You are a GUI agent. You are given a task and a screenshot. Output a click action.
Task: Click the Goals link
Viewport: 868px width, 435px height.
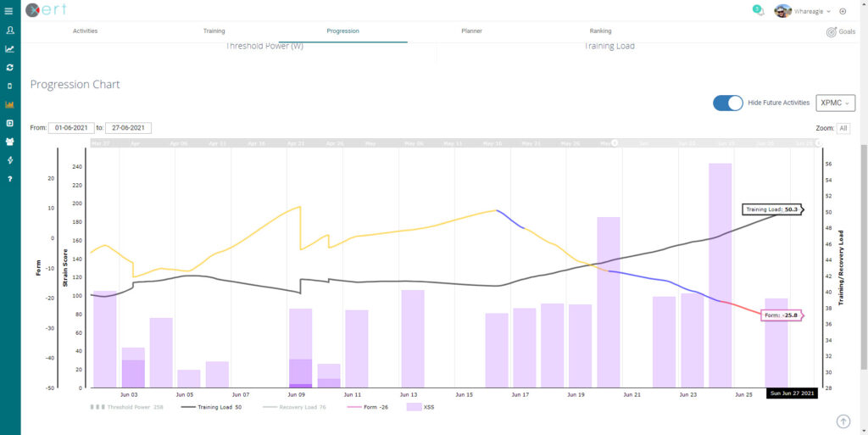840,31
